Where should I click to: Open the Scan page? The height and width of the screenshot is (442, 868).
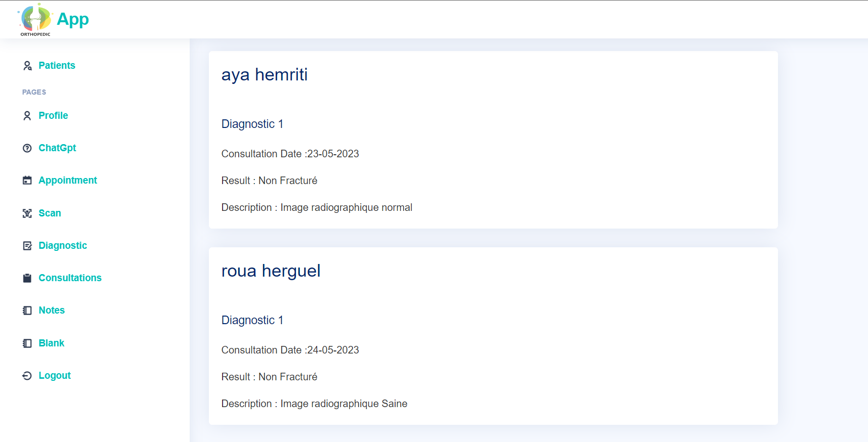pyautogui.click(x=50, y=213)
